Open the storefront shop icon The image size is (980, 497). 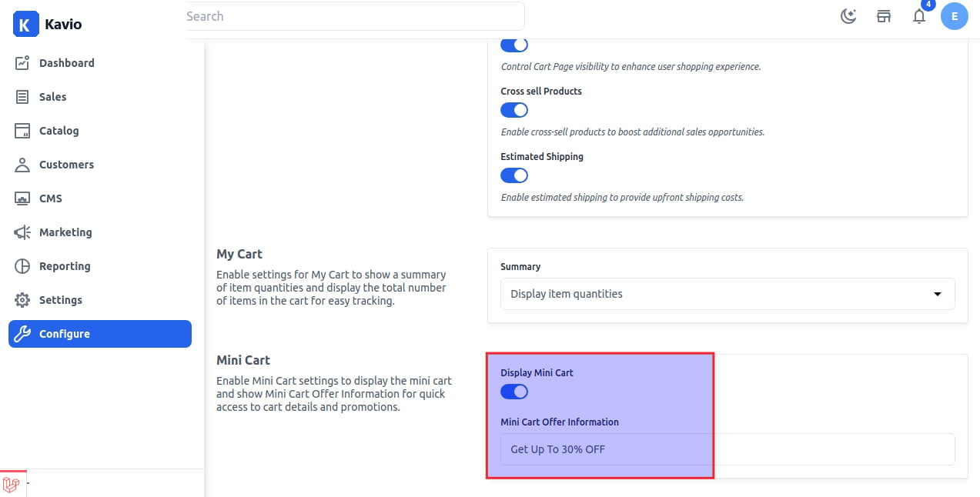(x=884, y=16)
